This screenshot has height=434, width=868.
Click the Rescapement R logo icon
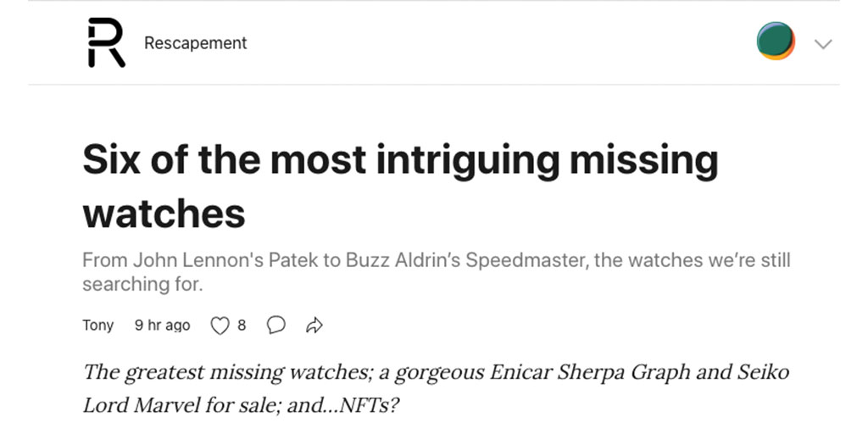(106, 43)
